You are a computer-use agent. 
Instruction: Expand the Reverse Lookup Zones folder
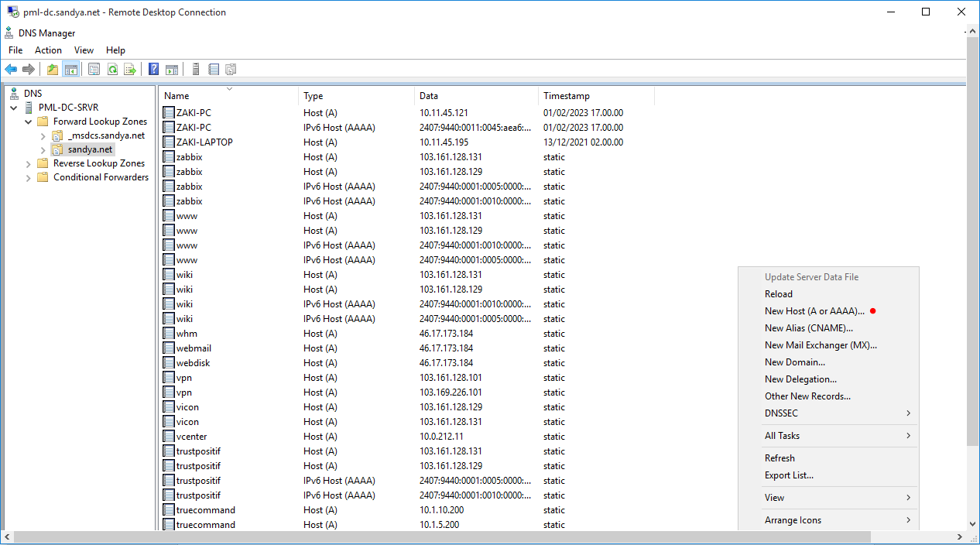(29, 163)
